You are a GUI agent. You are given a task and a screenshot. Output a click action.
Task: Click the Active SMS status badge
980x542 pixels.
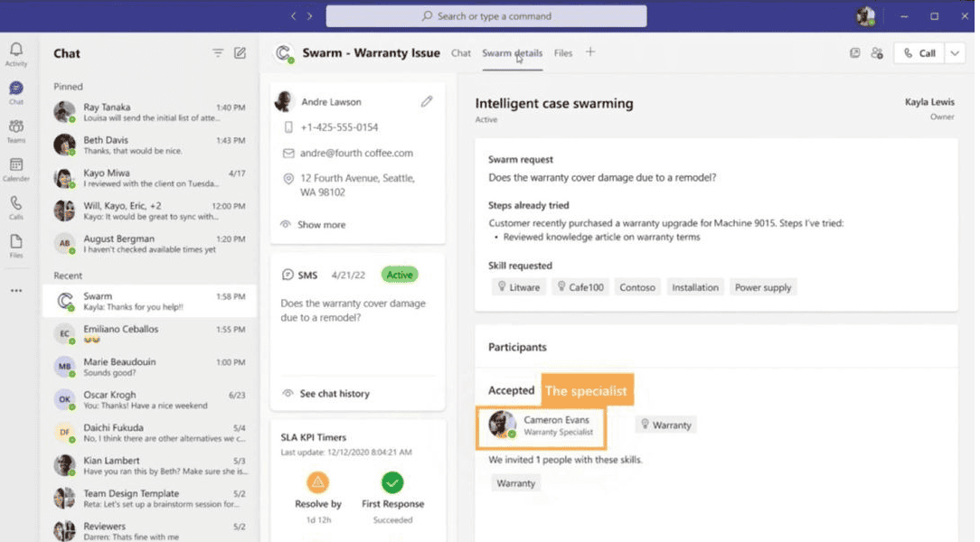[x=400, y=275]
